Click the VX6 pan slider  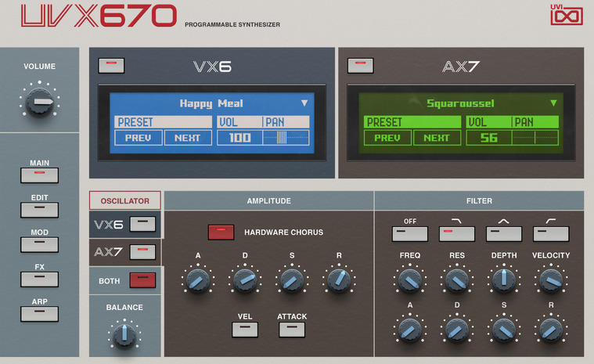click(x=286, y=138)
